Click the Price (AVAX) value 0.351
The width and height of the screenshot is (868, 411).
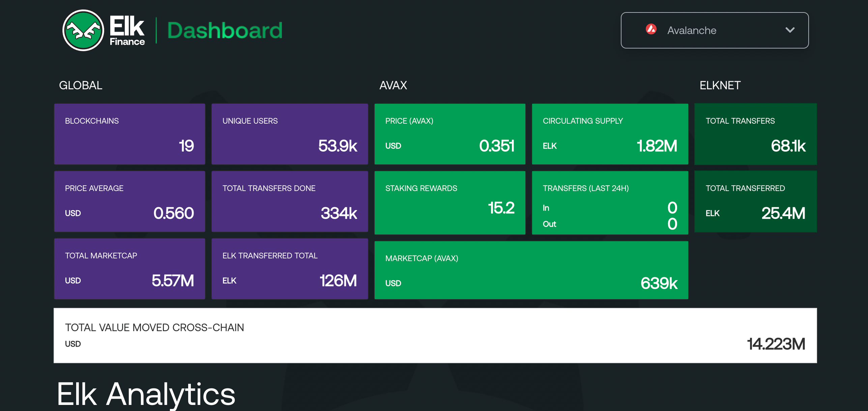click(497, 146)
